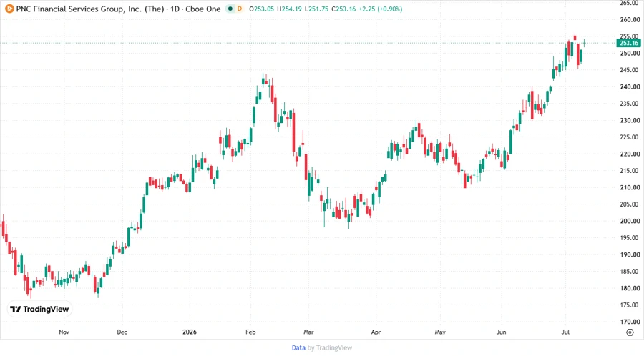Click the 170.00 price axis label

pos(630,322)
